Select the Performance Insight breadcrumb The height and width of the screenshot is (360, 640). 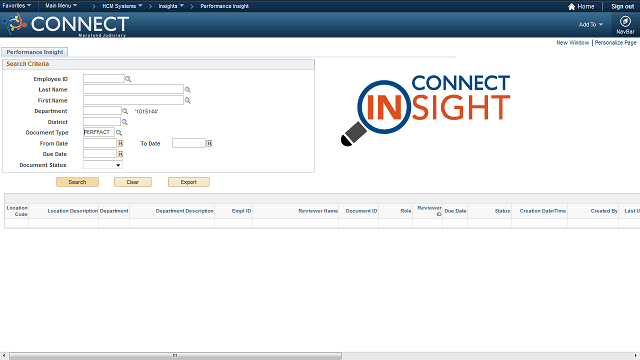pos(224,6)
